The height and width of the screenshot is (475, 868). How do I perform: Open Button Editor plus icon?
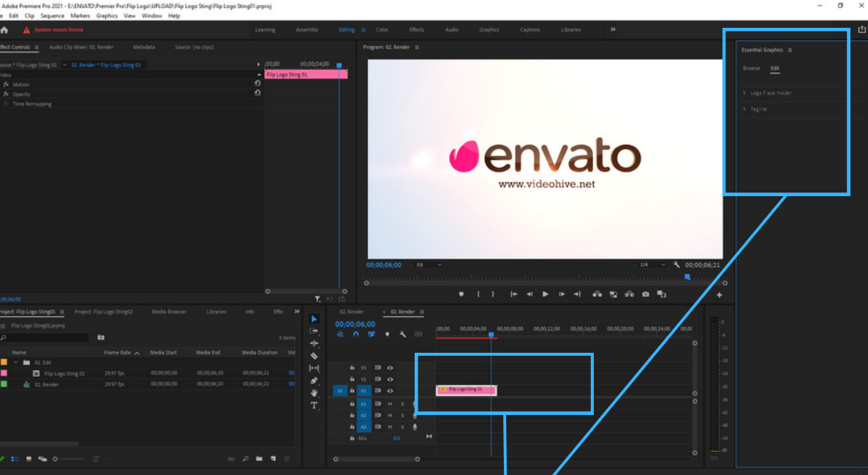tap(719, 295)
